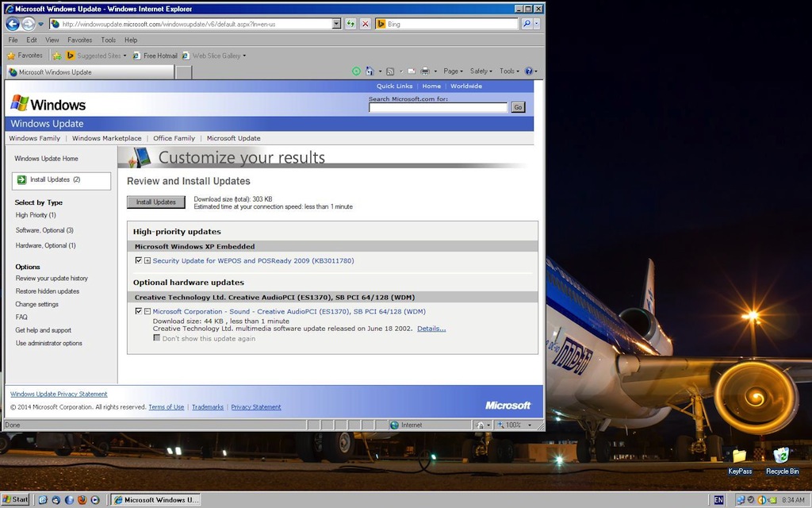Click the browser Forward arrow button
Viewport: 812px width, 508px height.
tap(29, 24)
